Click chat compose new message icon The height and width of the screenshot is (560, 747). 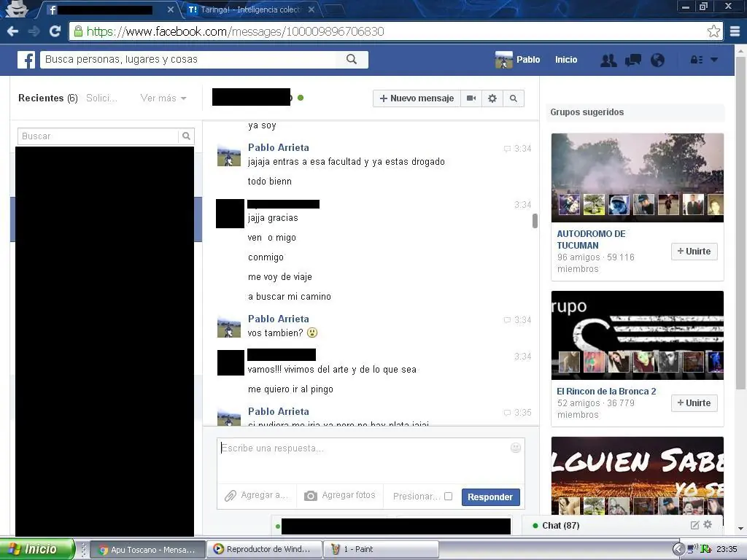(695, 525)
